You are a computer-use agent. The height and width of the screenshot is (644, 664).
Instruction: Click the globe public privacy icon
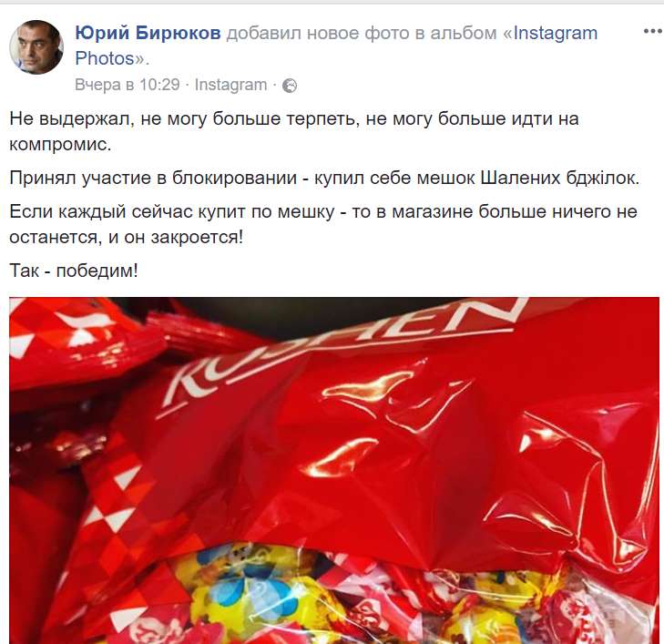click(290, 86)
